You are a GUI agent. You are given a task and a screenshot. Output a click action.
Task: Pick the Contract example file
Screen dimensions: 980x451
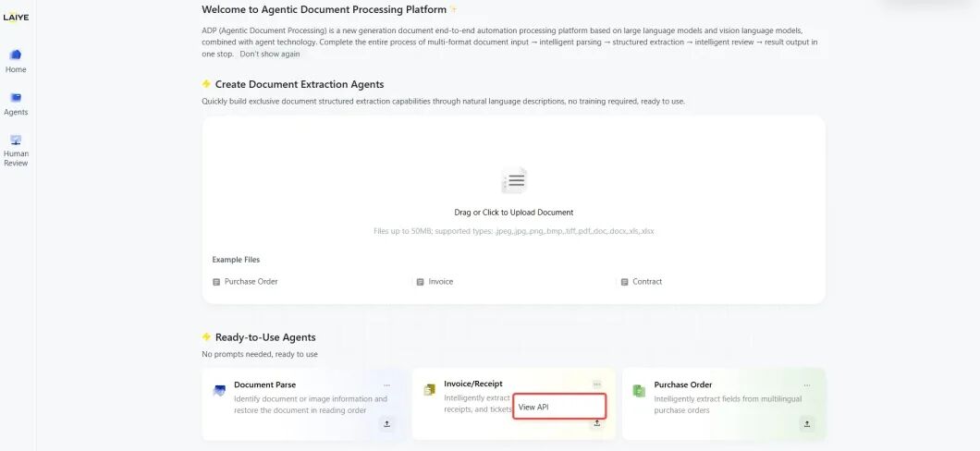tap(646, 282)
